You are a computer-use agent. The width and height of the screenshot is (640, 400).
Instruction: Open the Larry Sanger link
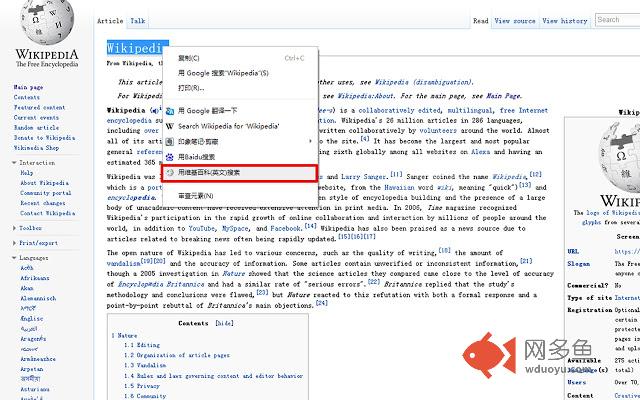click(x=363, y=177)
